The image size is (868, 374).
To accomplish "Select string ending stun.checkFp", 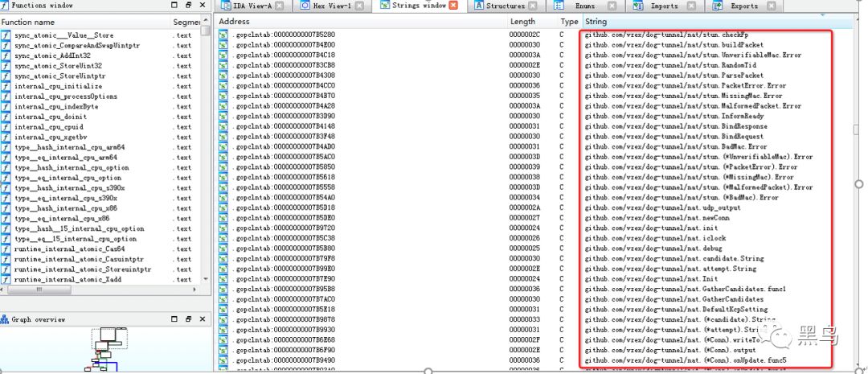I will point(667,35).
